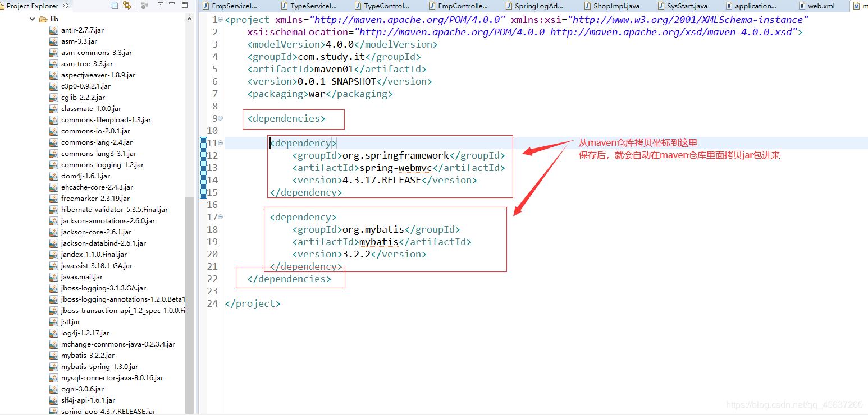Click jar icon beside jstl.jar
Viewport: 868px width, 415px height.
[54, 322]
